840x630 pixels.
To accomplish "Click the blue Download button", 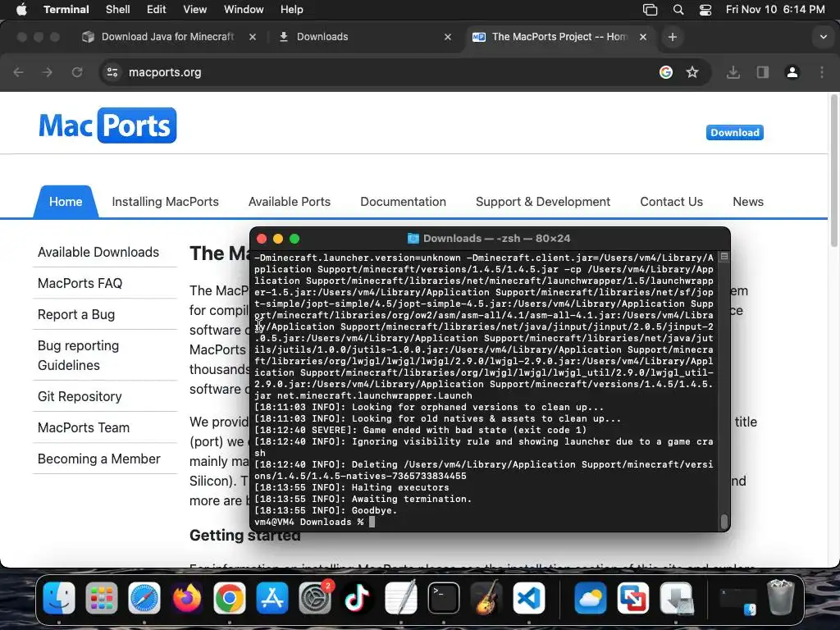I will (734, 132).
